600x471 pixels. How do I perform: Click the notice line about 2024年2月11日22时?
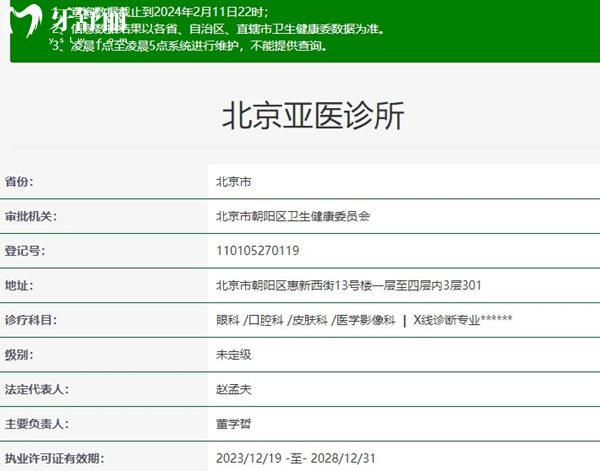(161, 11)
